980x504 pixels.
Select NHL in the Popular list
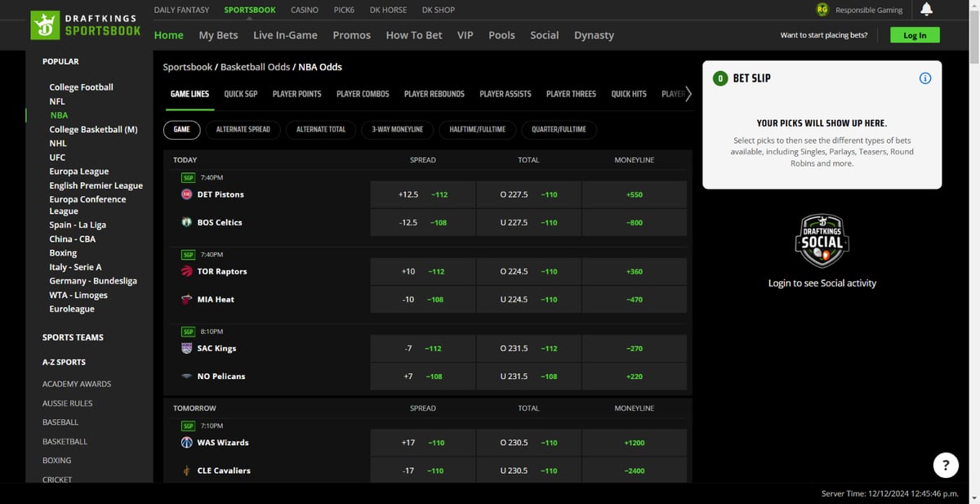[58, 143]
